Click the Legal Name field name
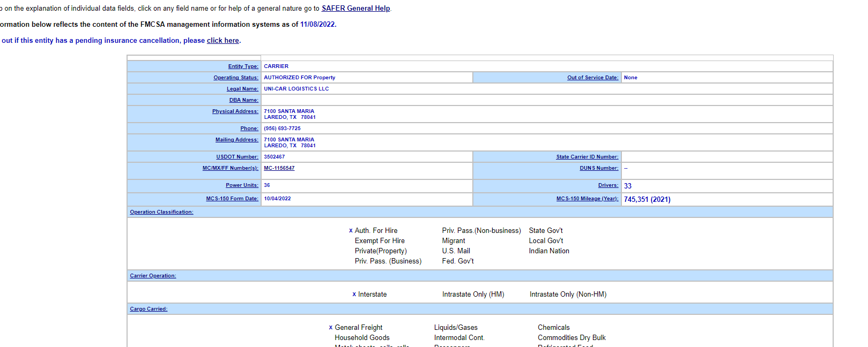The height and width of the screenshot is (347, 868). [242, 89]
